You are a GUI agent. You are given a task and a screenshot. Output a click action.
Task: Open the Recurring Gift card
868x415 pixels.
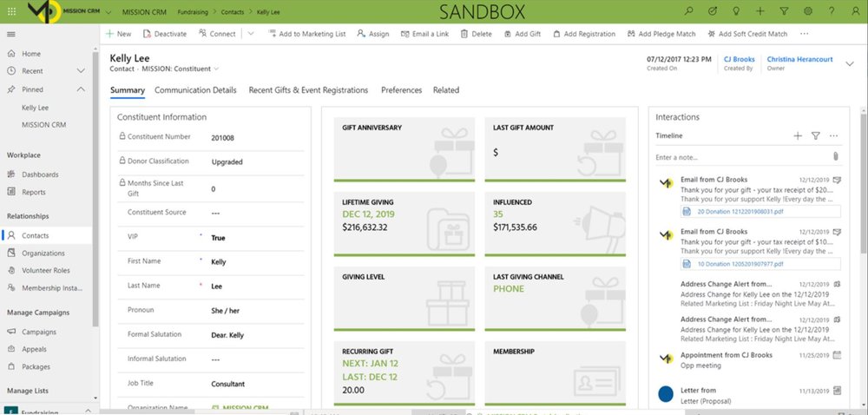pyautogui.click(x=404, y=373)
